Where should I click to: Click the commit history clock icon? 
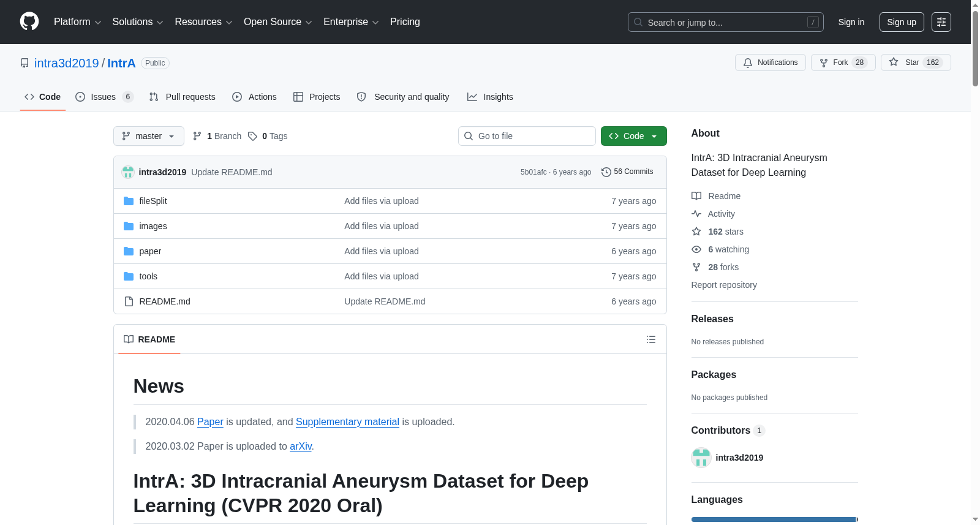tap(606, 172)
